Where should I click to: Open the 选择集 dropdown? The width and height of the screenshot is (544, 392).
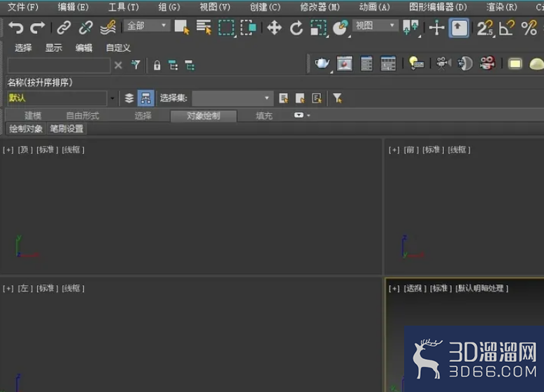click(232, 99)
